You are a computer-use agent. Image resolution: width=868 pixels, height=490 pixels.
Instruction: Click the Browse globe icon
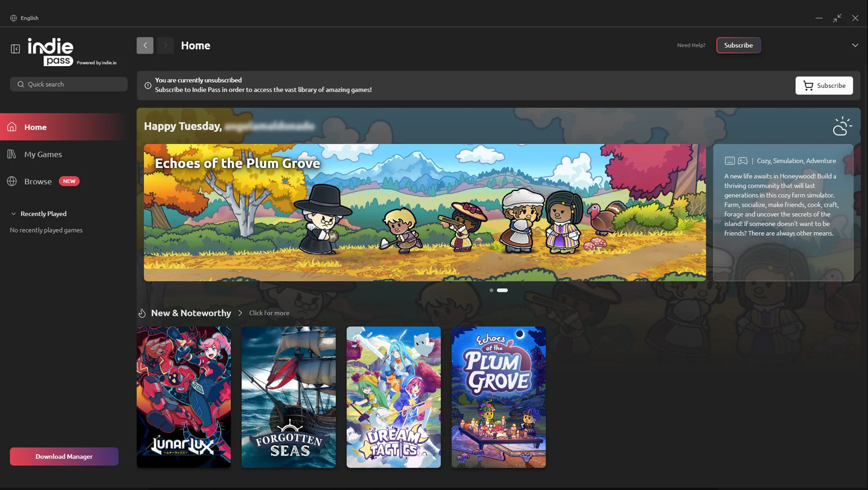click(12, 181)
